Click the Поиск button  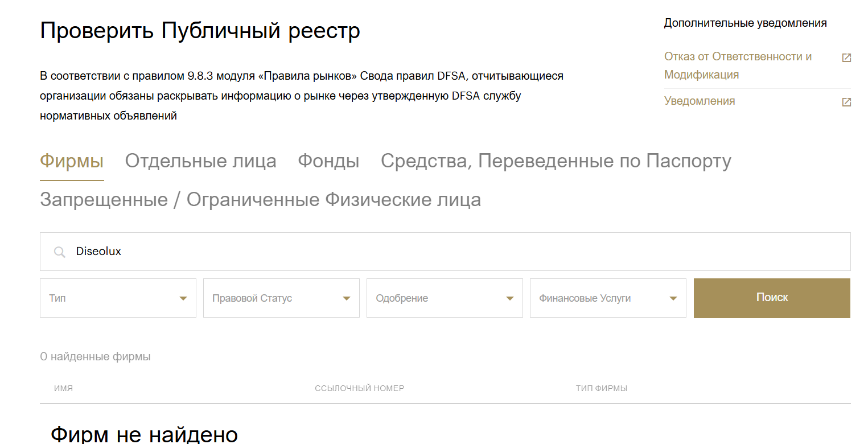[x=772, y=298]
